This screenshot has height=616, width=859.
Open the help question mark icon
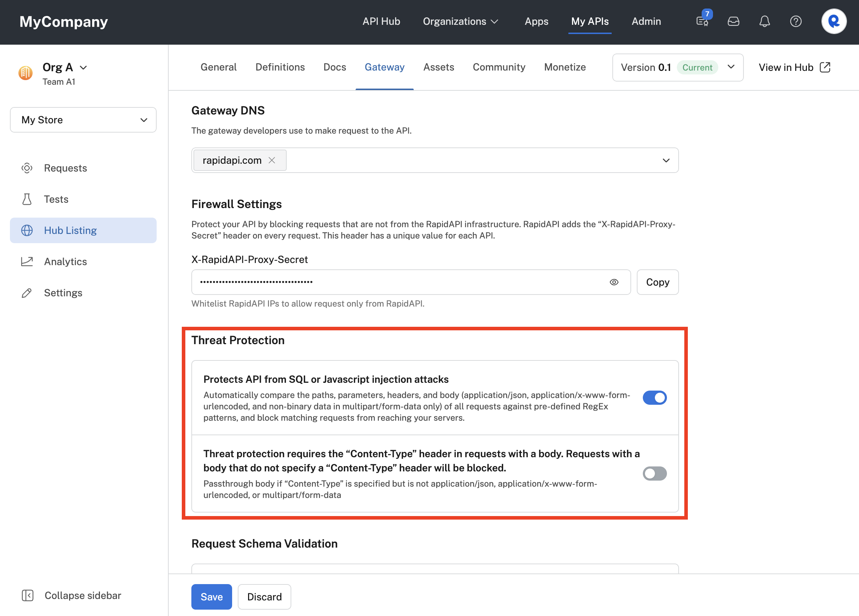(x=795, y=21)
